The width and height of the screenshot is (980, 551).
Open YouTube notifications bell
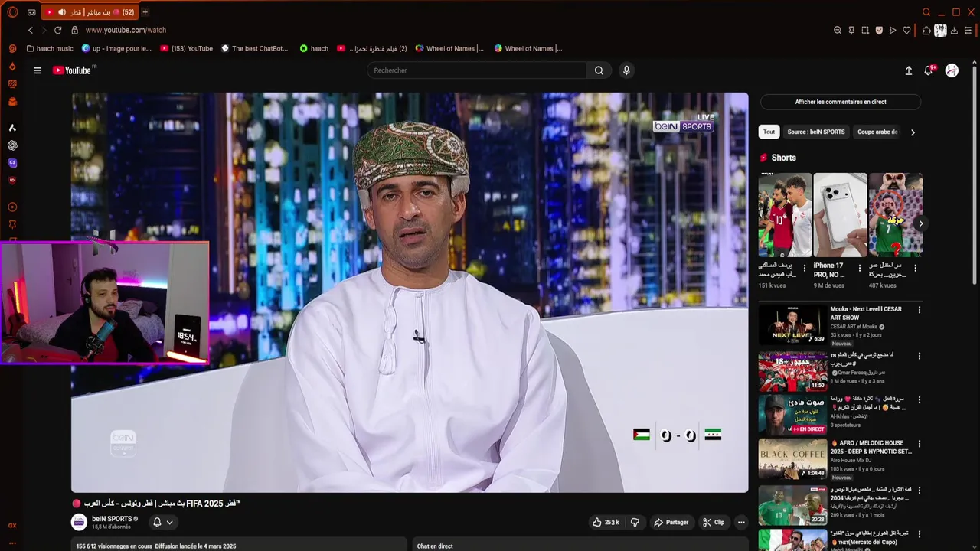[929, 70]
